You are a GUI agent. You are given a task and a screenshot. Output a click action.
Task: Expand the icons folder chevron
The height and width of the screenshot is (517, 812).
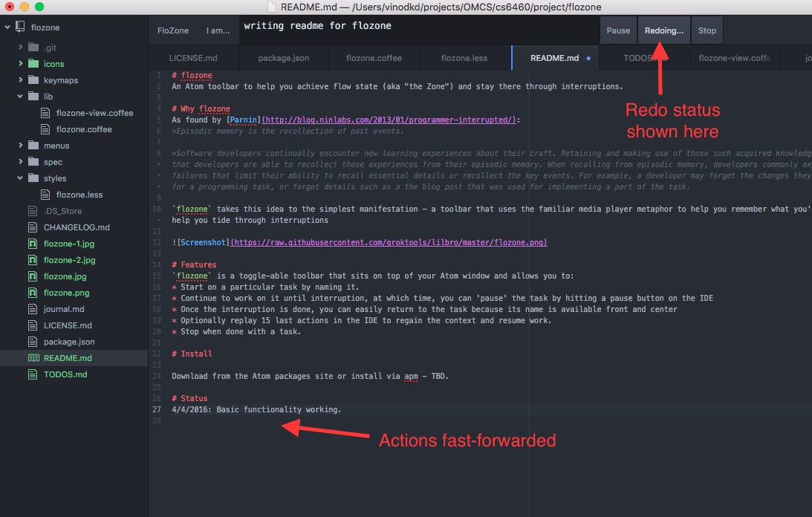(x=20, y=64)
